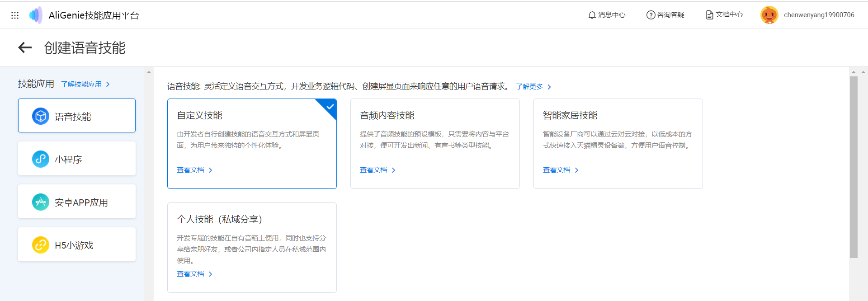
Task: Click the 安卓APP应用 store icon
Action: coord(41,202)
